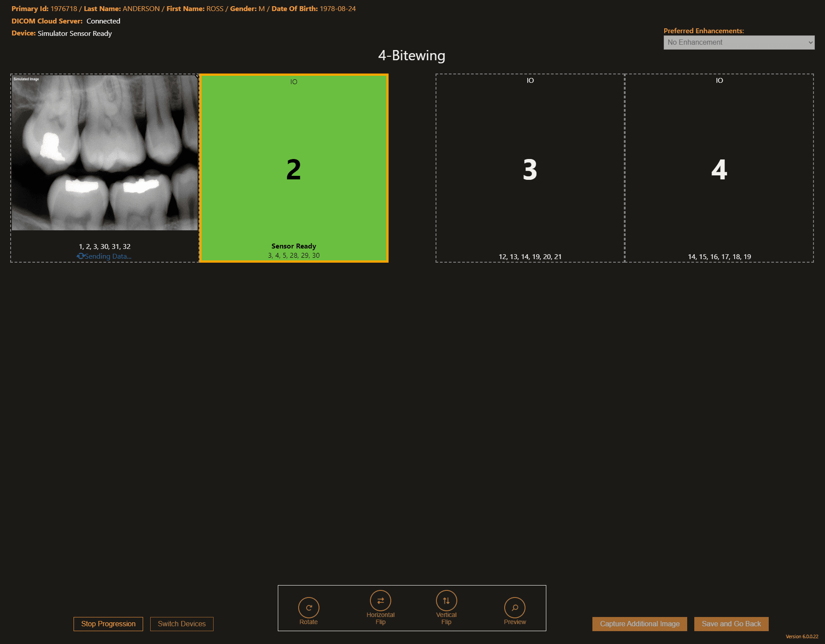Click the Sending Data refresh icon
The image size is (825, 644).
pyautogui.click(x=81, y=256)
